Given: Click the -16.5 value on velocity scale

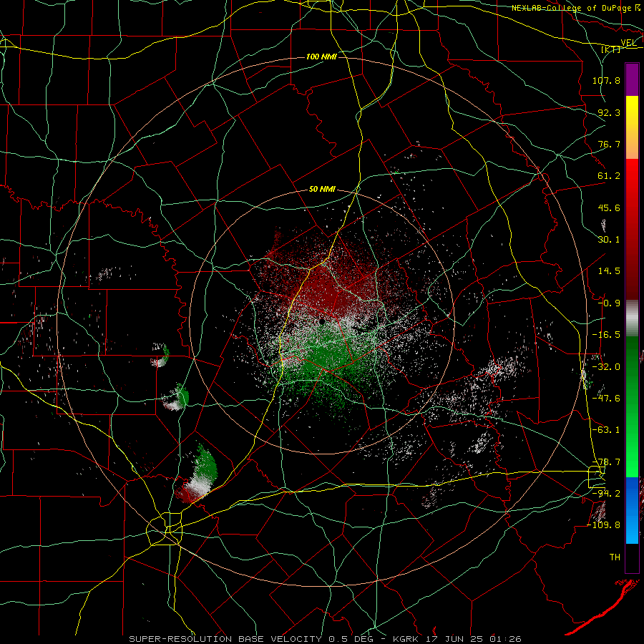Looking at the screenshot, I should point(606,335).
